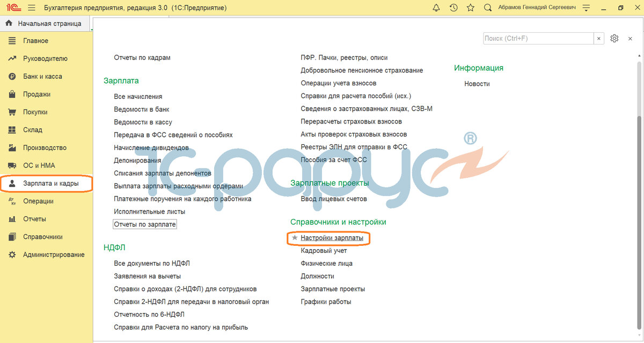Open Все документы по НДФЛ

pos(152,264)
